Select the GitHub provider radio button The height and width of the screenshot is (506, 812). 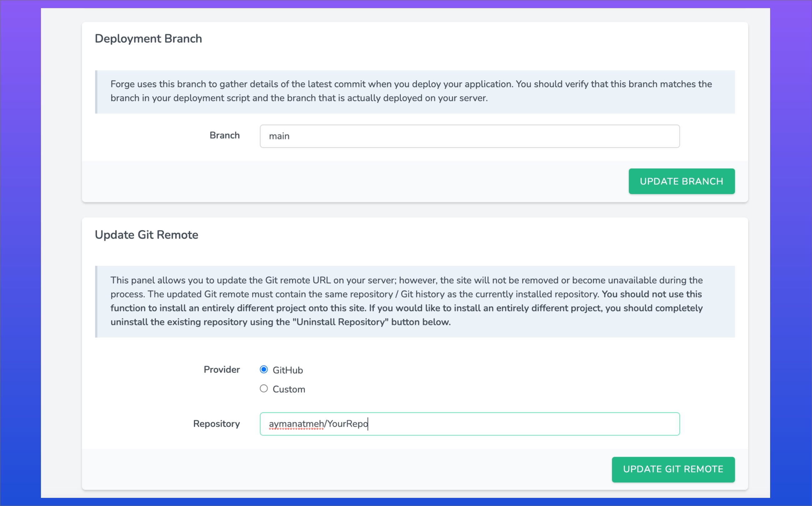tap(264, 370)
